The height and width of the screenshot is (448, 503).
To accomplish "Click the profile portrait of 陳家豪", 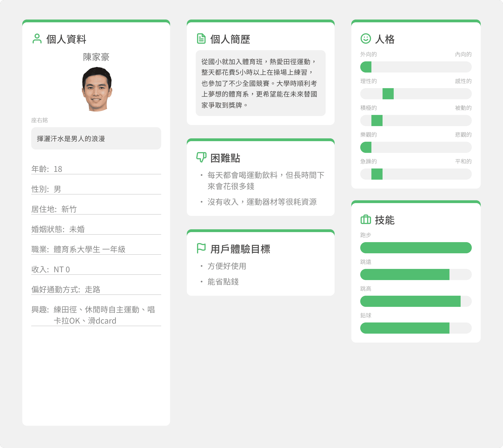I will coord(97,89).
